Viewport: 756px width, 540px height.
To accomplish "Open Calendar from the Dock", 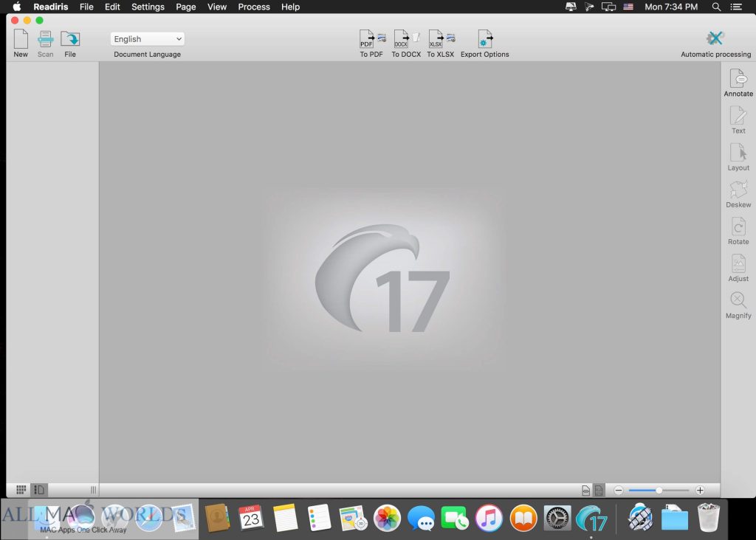I will pos(251,518).
